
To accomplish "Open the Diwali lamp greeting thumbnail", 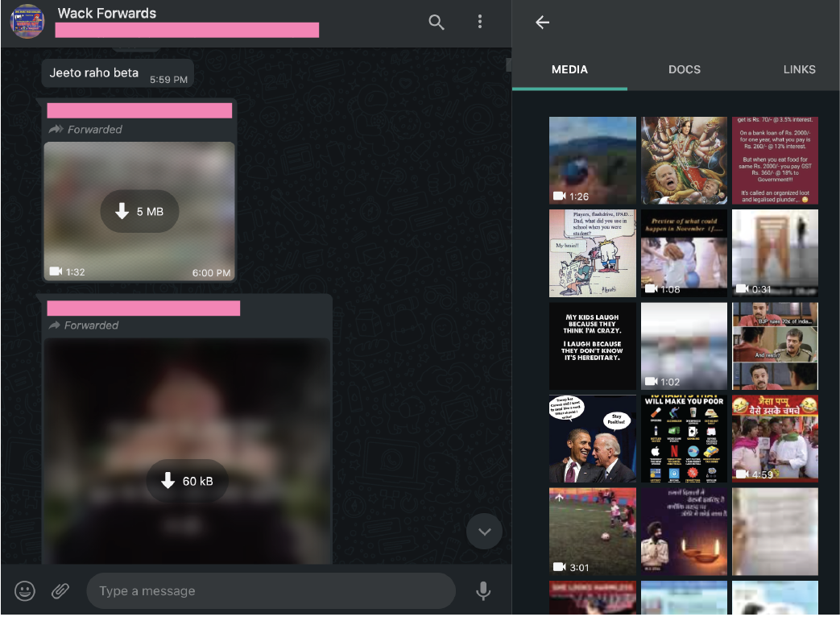I will tap(684, 532).
